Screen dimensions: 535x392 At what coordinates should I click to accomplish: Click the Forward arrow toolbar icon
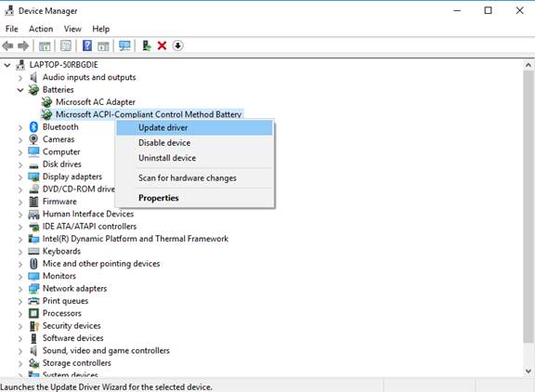[x=23, y=46]
